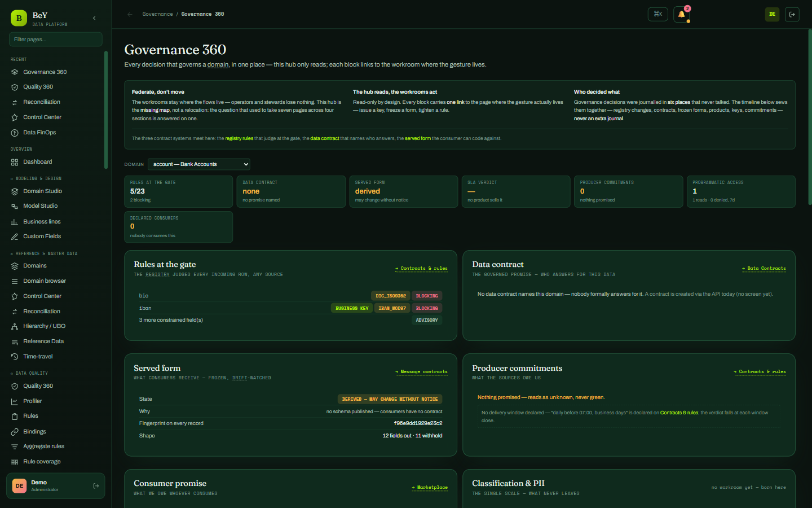
Task: Click the SLA verdict card
Action: (516, 192)
